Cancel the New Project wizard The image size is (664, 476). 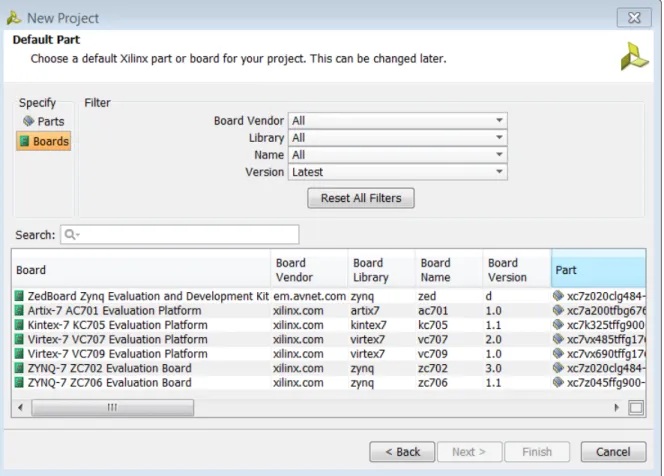click(x=613, y=452)
